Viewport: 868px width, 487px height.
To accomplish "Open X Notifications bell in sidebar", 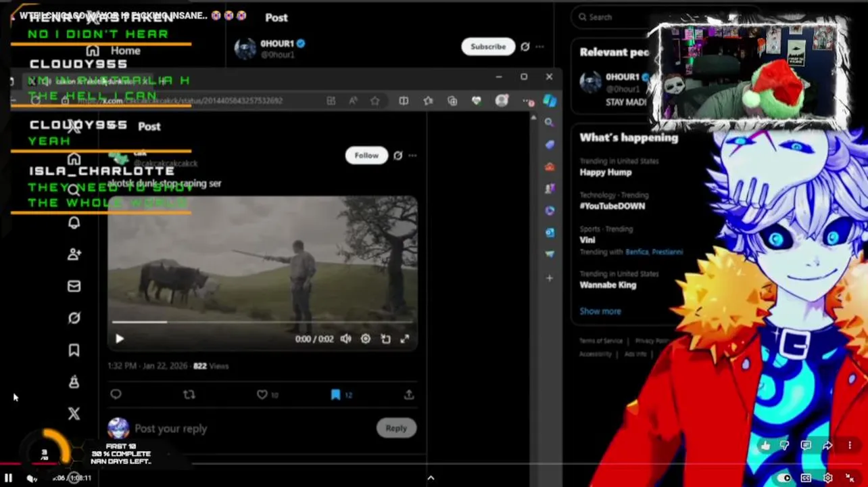I will pyautogui.click(x=74, y=223).
